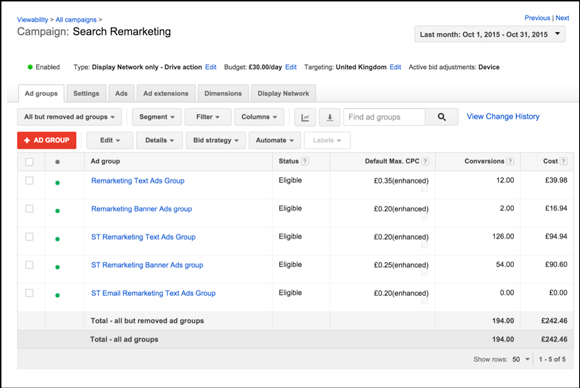
Task: Click £0.35(enhanced) bid cell
Action: 401,180
